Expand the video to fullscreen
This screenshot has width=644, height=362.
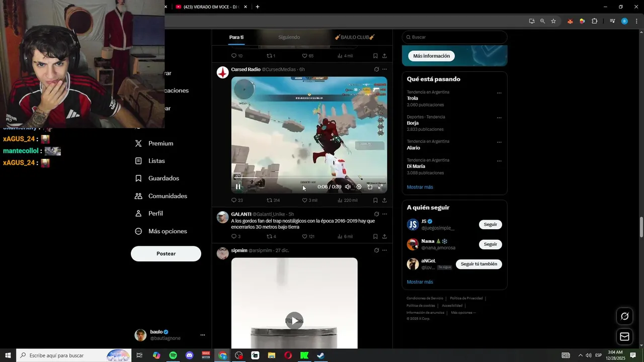pyautogui.click(x=381, y=187)
